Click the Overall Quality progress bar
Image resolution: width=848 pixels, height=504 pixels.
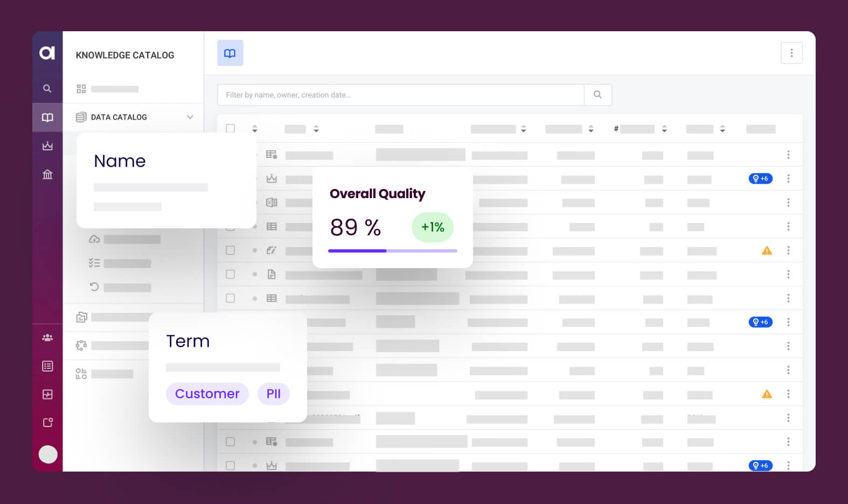pyautogui.click(x=392, y=251)
